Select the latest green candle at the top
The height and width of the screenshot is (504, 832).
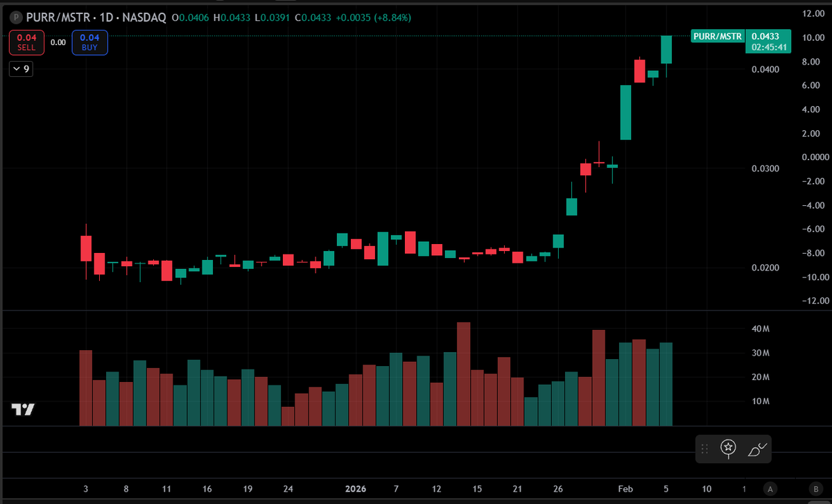666,50
